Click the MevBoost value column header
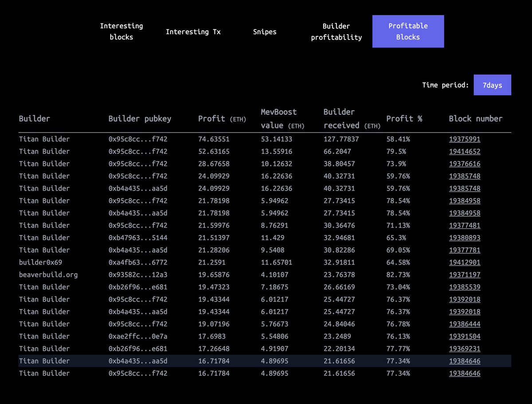 click(x=283, y=118)
